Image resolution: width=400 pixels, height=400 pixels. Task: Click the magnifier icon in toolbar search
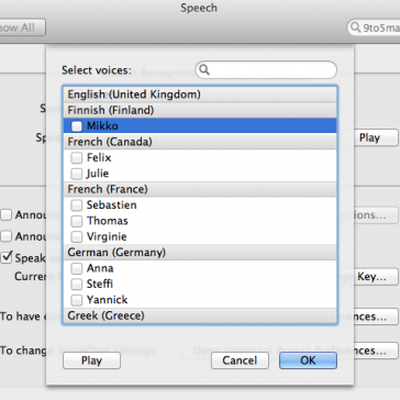tap(356, 27)
